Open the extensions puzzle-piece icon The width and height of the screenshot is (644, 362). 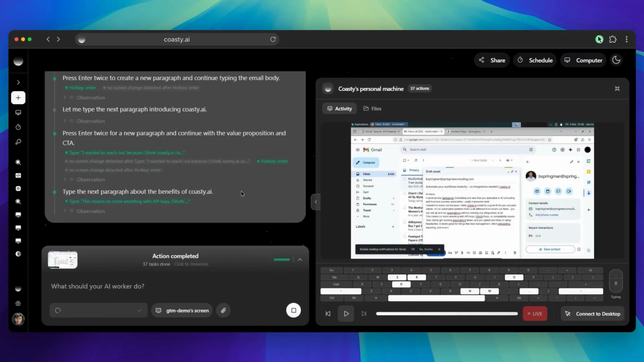[613, 39]
